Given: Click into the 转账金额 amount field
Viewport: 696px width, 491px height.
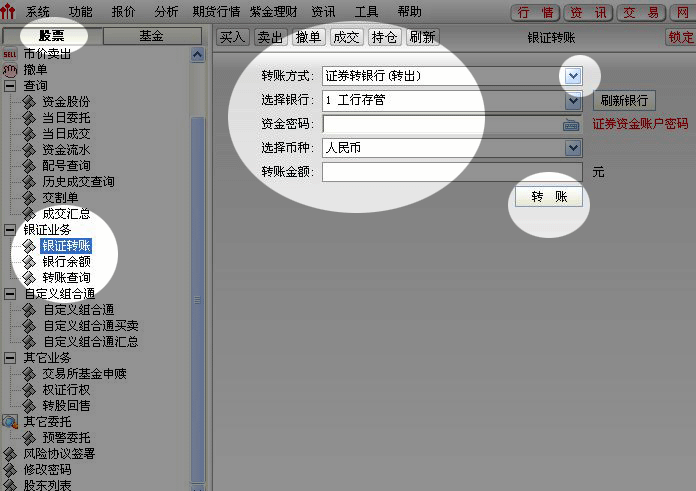Looking at the screenshot, I should (452, 172).
